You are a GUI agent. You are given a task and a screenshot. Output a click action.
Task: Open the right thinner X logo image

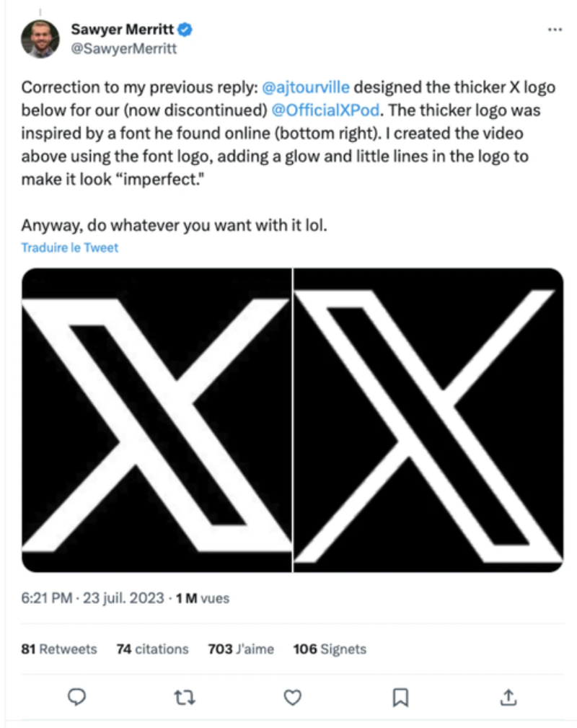428,420
